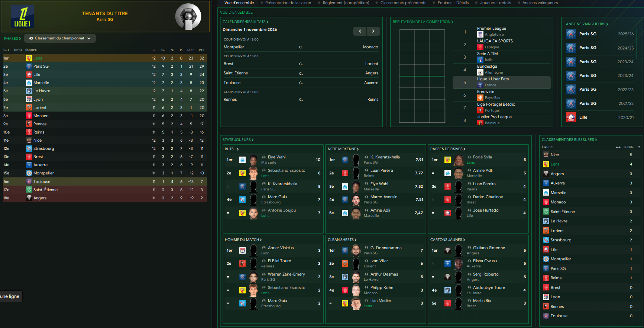This screenshot has height=328, width=644.
Task: Open HOMME DU MATCH stats panel
Action: pos(243,240)
